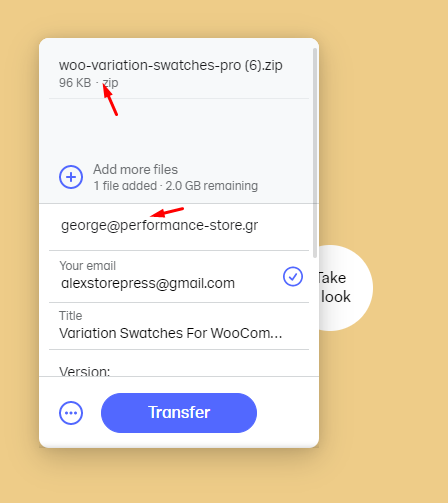This screenshot has width=448, height=503.
Task: Click the 'Title' field label
Action: (70, 315)
